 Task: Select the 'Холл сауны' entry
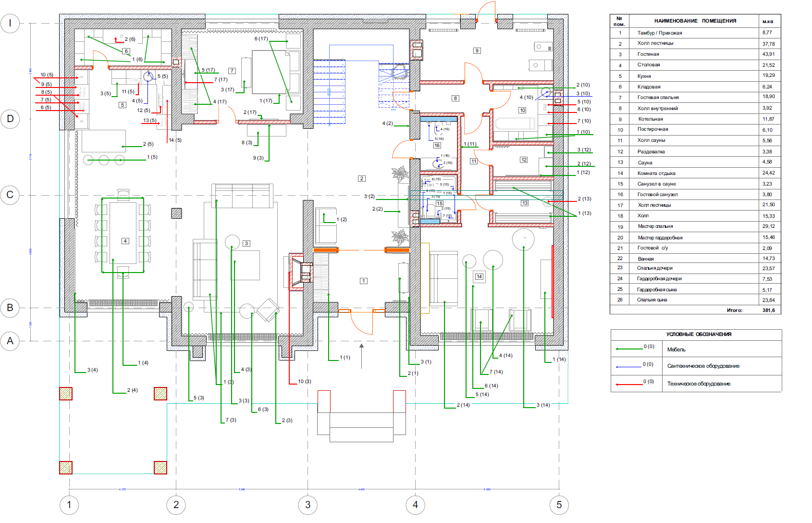coord(651,140)
